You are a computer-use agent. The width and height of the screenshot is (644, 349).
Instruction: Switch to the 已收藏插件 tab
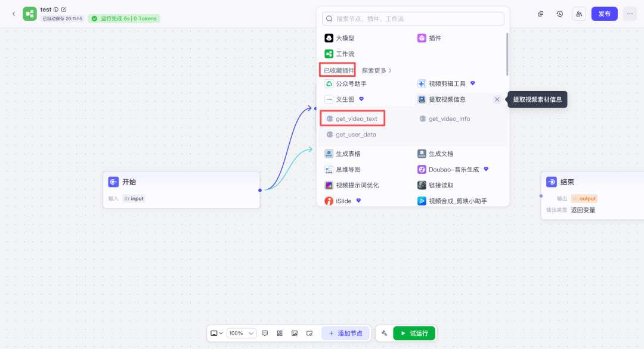coord(338,70)
